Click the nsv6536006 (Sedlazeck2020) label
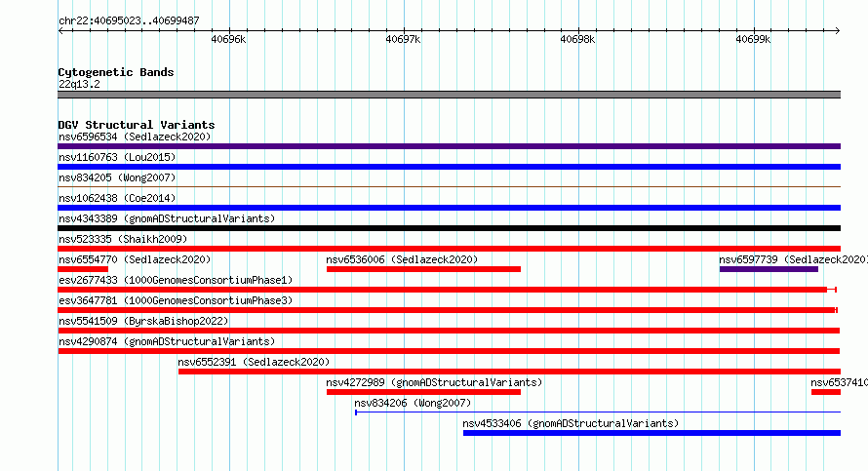This screenshot has height=471, width=868. 402,259
